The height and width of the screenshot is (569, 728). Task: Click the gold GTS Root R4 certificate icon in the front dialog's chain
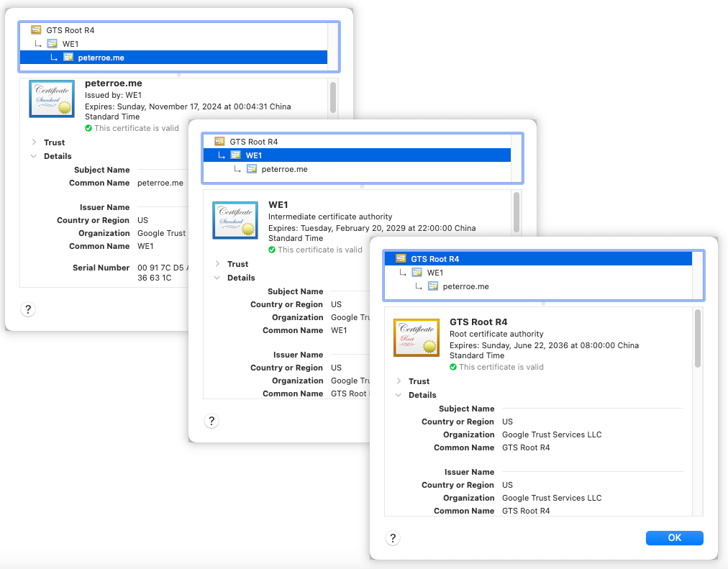tap(400, 259)
